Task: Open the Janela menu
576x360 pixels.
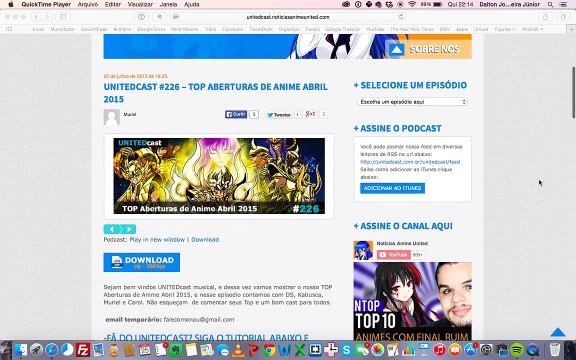Action: [168, 4]
